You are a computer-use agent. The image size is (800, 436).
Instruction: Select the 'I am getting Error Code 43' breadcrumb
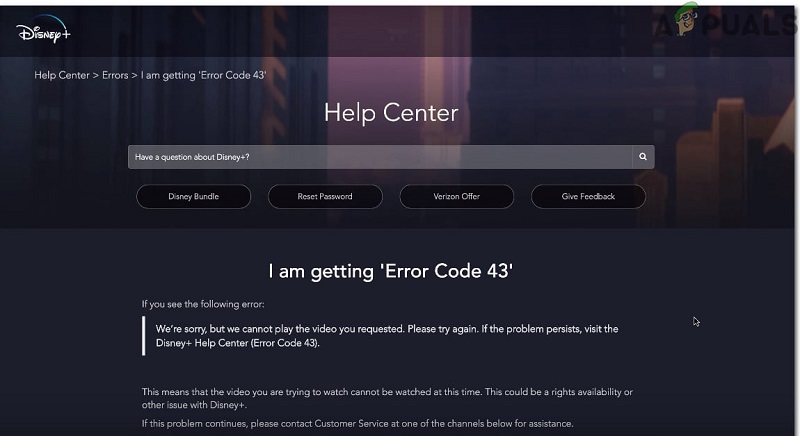coord(203,75)
